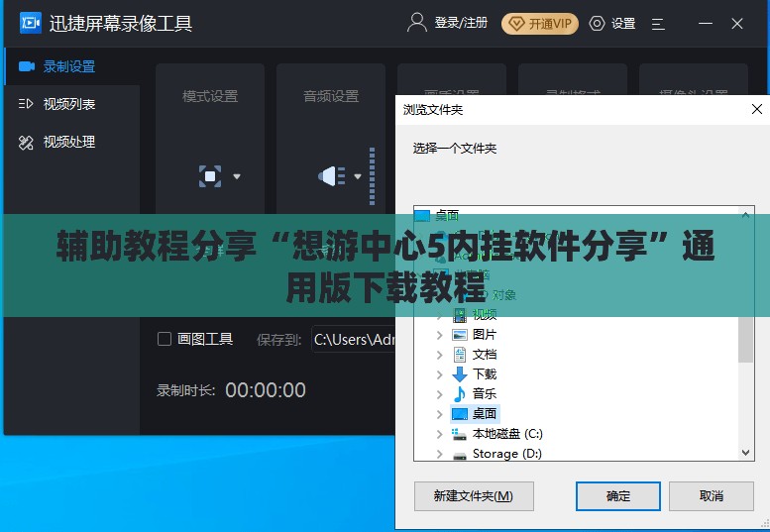Click the 确定 button

tap(617, 496)
